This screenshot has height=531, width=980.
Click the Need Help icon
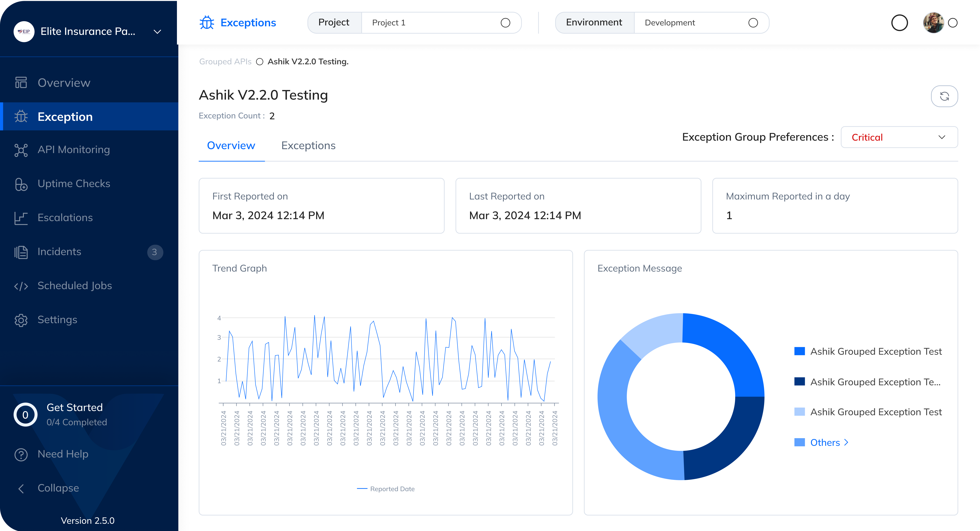click(x=21, y=454)
